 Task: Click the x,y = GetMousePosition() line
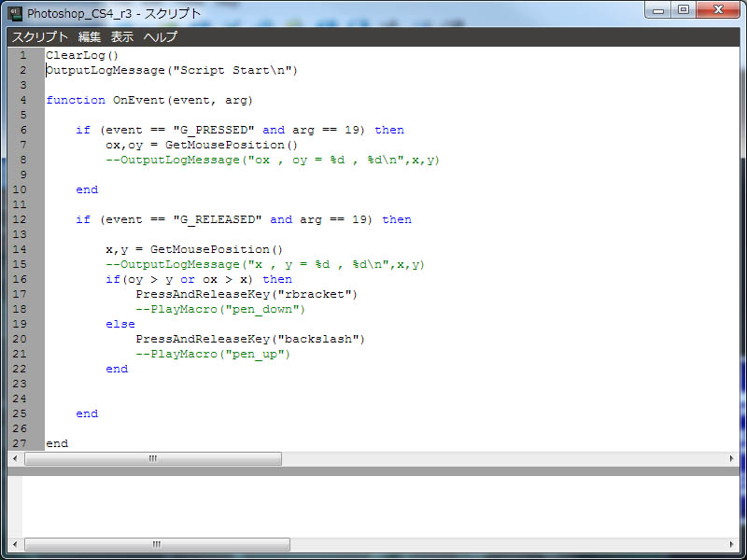pos(194,249)
